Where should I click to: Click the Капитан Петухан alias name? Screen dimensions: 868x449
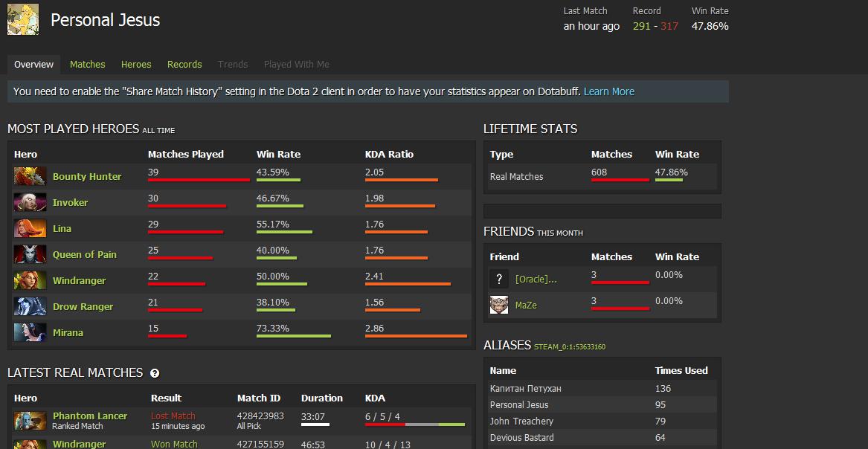tap(525, 389)
